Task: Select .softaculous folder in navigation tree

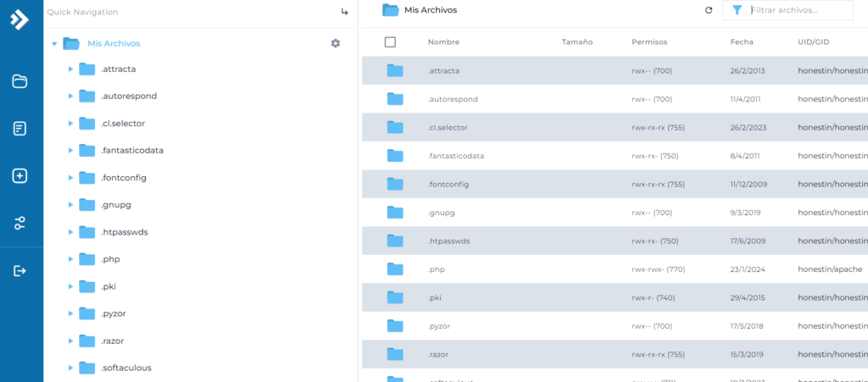Action: (125, 368)
